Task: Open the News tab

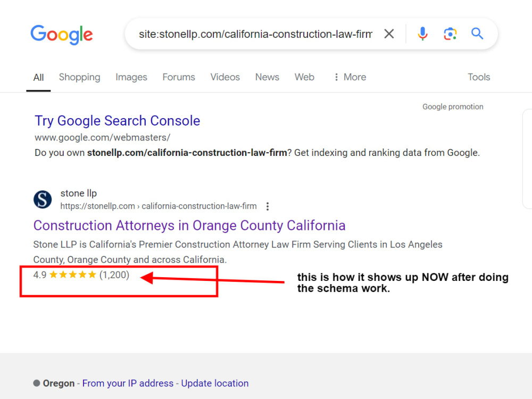Action: 267,77
